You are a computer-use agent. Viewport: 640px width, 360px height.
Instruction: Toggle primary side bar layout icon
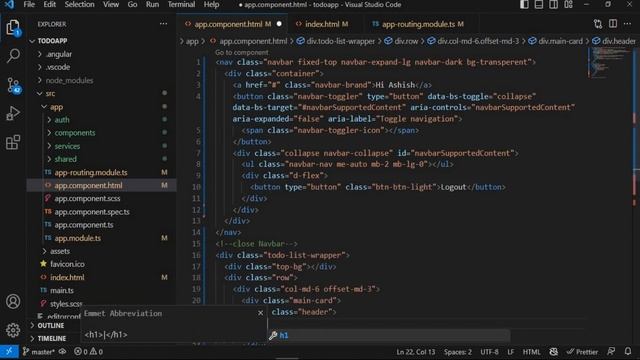point(524,5)
